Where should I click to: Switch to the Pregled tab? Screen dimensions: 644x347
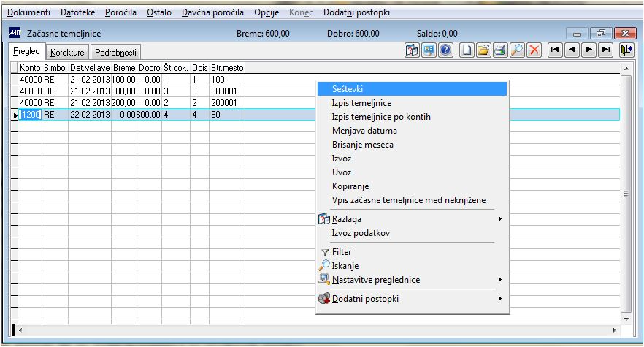[x=26, y=51]
